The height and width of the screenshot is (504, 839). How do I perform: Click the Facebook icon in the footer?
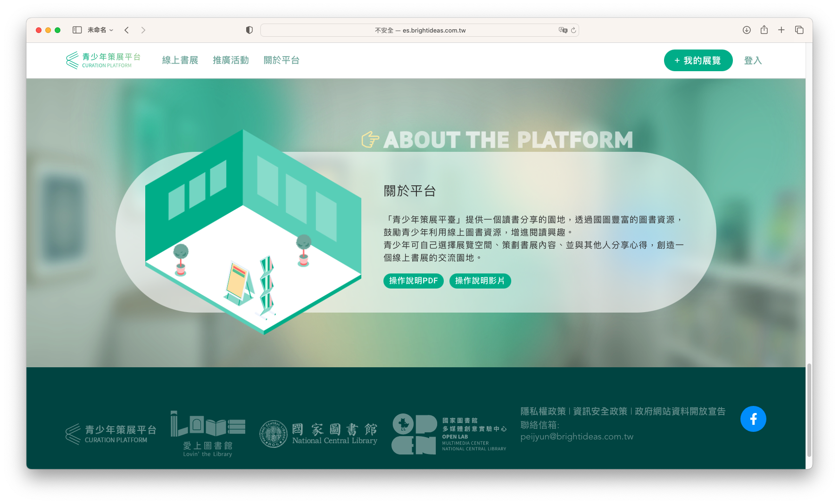pyautogui.click(x=753, y=419)
